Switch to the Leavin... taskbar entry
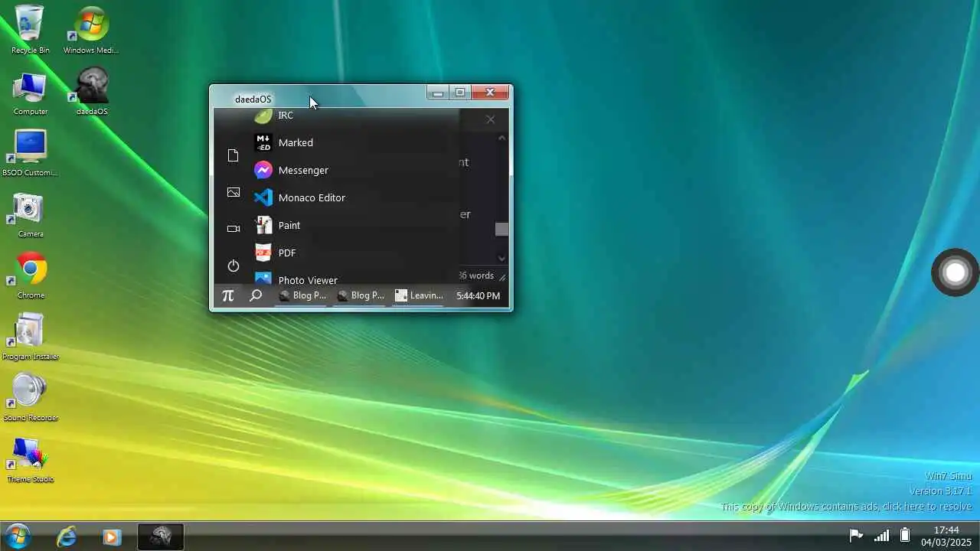Screen dimensions: 980x551 (419, 295)
